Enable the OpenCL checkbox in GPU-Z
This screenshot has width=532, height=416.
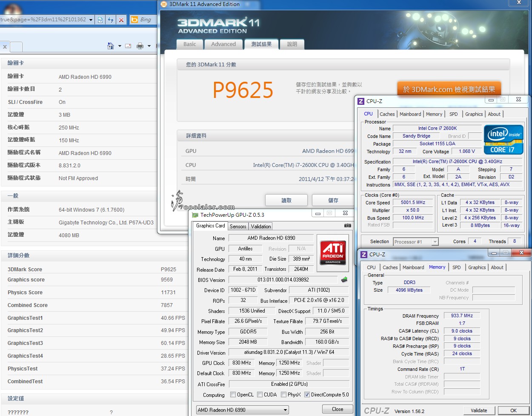click(233, 395)
